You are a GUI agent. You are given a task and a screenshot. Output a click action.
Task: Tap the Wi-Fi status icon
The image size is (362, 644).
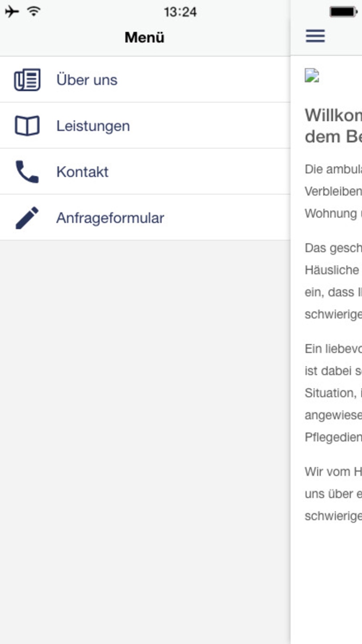point(34,12)
